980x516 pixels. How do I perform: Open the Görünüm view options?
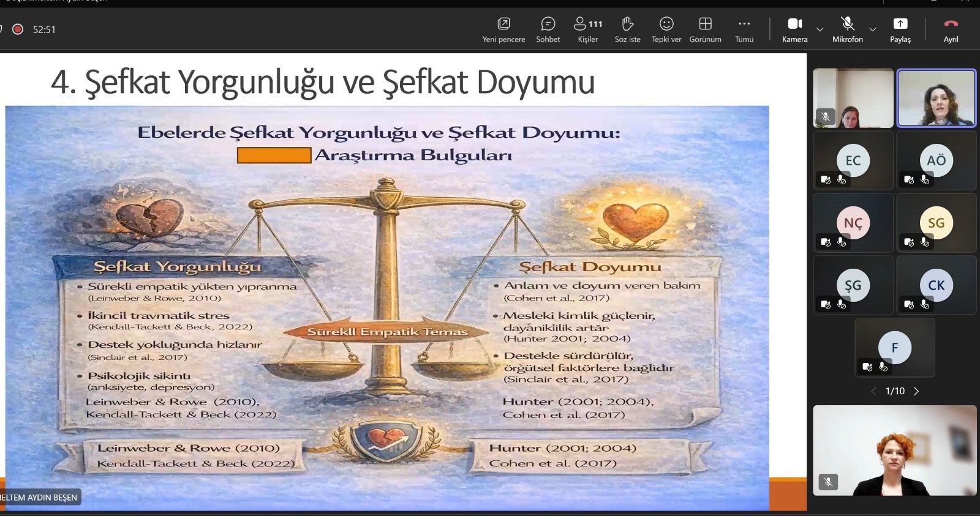pyautogui.click(x=705, y=29)
